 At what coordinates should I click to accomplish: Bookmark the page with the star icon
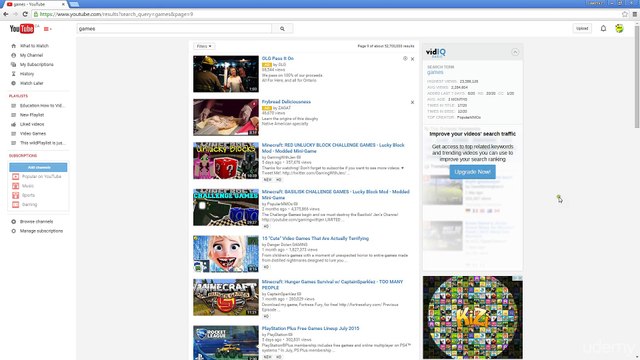tap(625, 14)
